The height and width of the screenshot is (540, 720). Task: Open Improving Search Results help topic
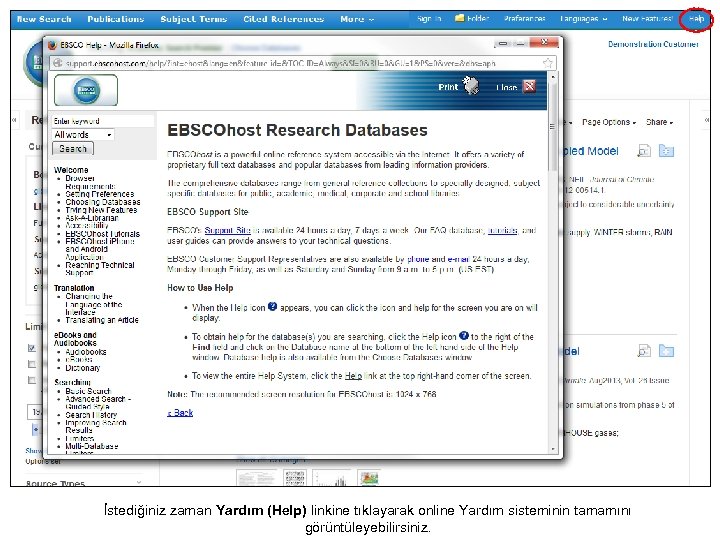(x=96, y=426)
